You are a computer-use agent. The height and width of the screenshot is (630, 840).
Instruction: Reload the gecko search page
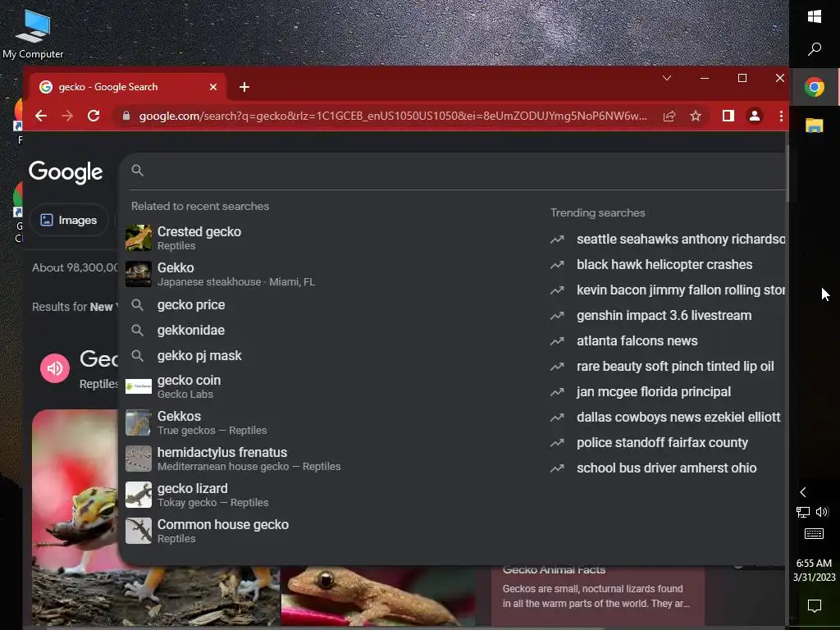[x=94, y=116]
